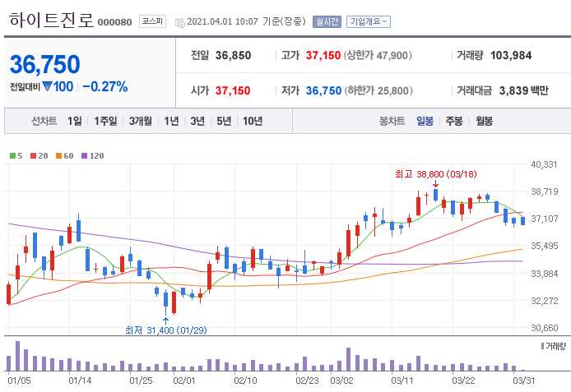Switch to 월봉 monthly candle chart
The image size is (571, 392).
tap(484, 121)
